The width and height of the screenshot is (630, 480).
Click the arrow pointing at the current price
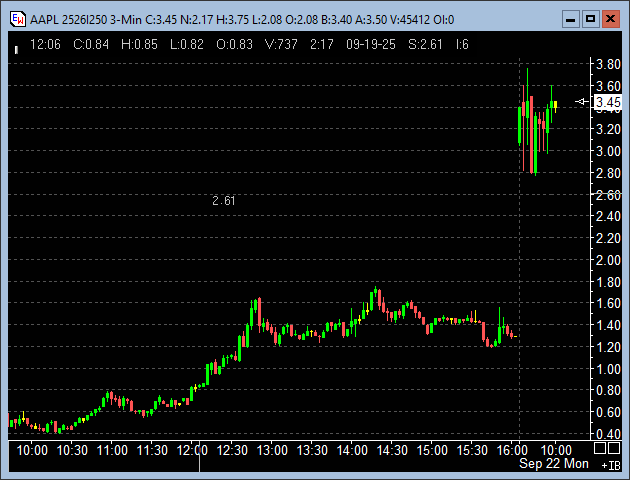[x=580, y=102]
